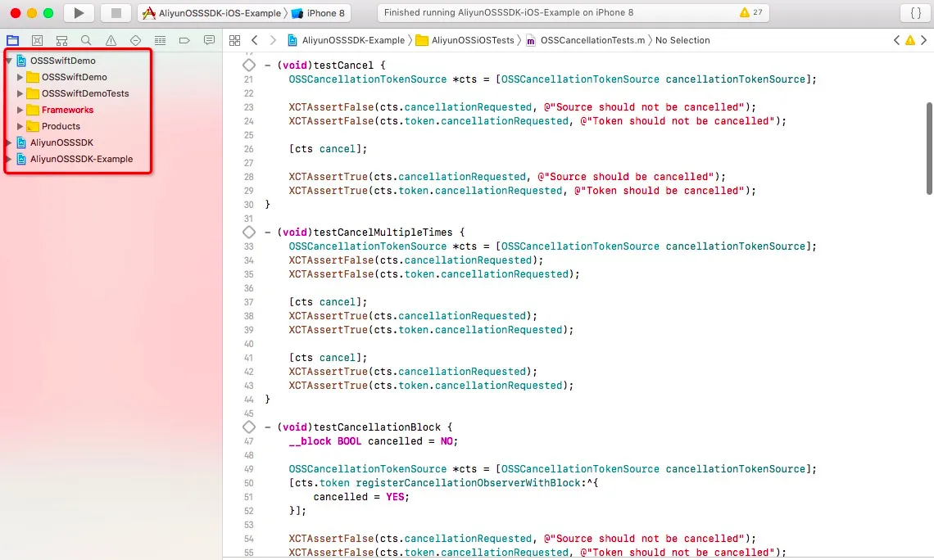Run the testCancel test diamond

249,65
